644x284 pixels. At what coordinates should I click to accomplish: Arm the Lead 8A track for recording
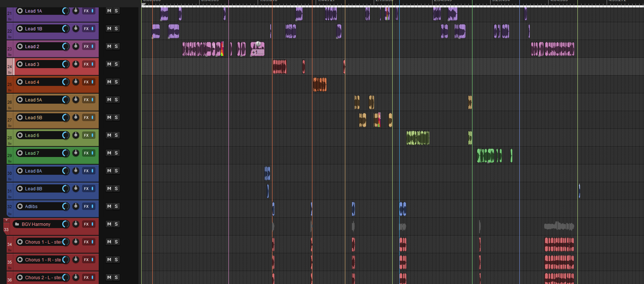point(20,171)
